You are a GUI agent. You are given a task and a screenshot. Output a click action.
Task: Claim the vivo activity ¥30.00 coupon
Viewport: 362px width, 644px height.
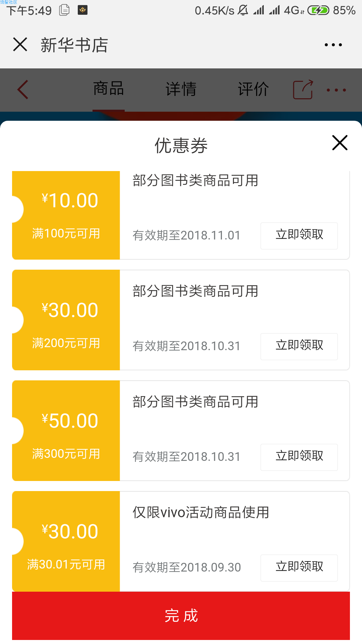point(299,568)
